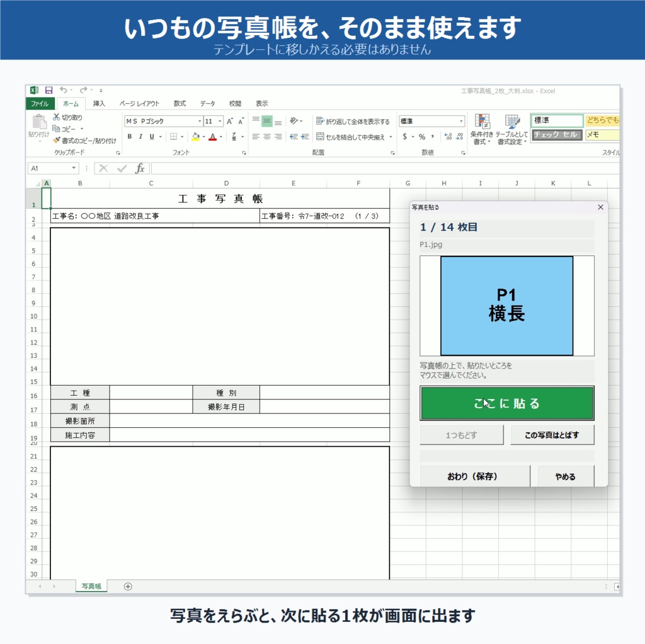This screenshot has width=645, height=644.
Task: Click the decrease decimal icon
Action: 459,137
